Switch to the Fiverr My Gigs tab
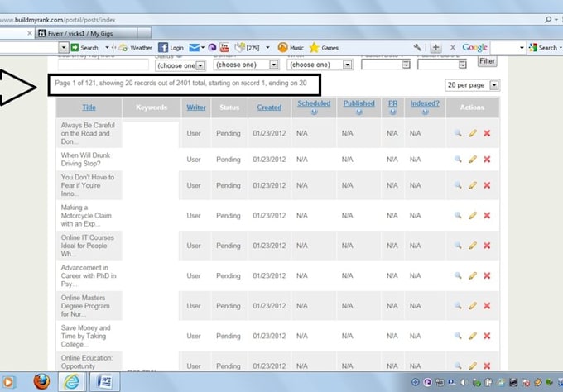 pos(86,33)
